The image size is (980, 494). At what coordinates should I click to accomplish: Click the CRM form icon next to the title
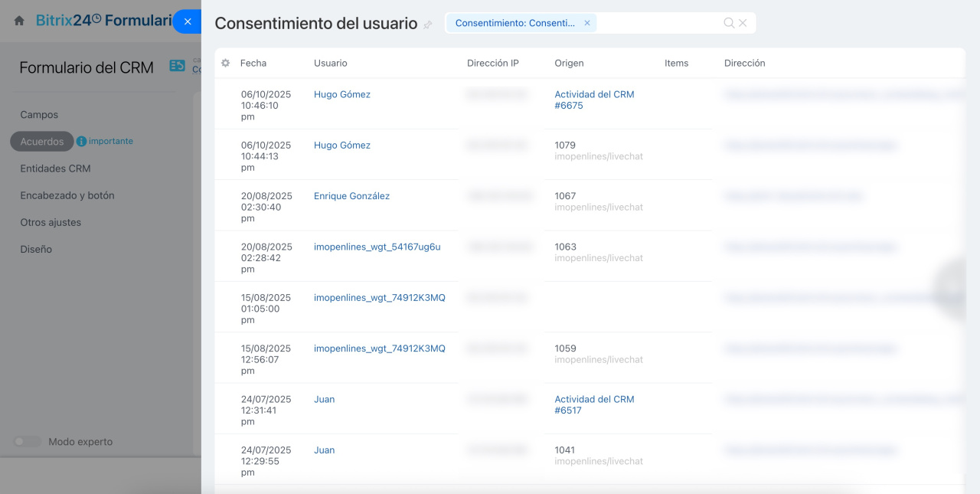click(x=177, y=67)
